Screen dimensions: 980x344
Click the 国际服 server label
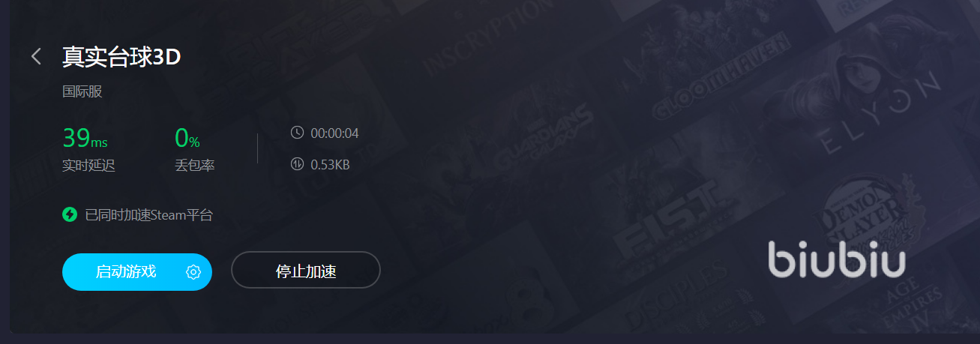tap(82, 92)
